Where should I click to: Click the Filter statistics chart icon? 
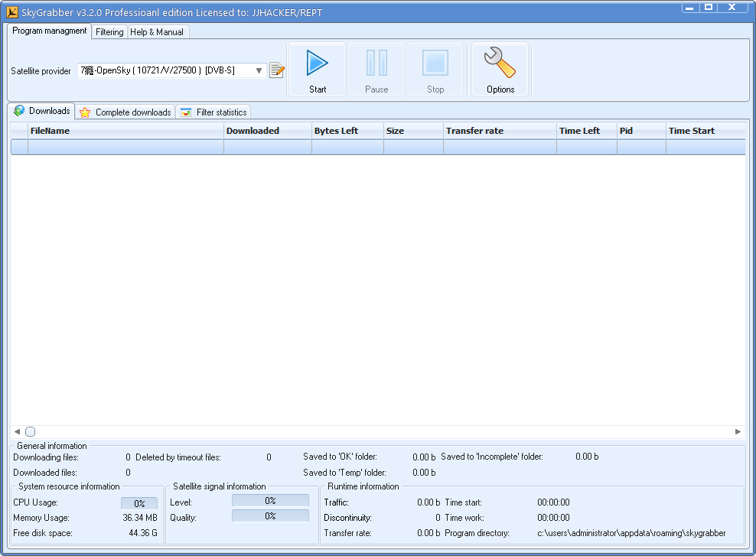coord(186,112)
